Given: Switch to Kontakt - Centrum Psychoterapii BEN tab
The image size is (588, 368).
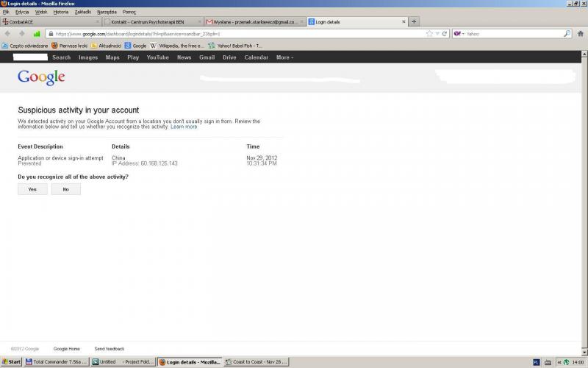Looking at the screenshot, I should pos(153,22).
